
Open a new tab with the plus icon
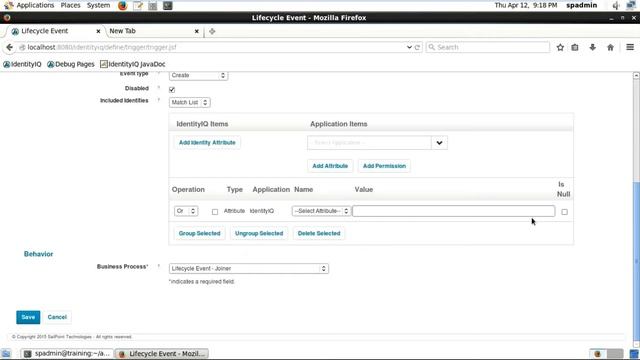[212, 31]
